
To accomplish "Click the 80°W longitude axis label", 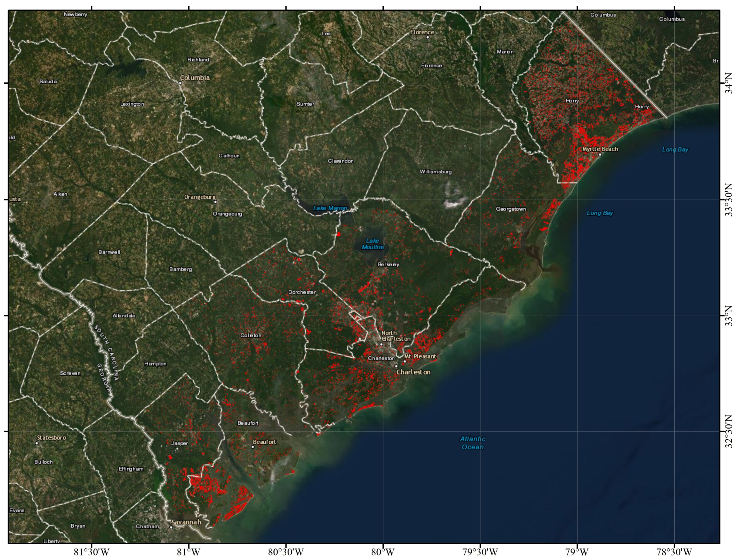I will click(x=383, y=552).
